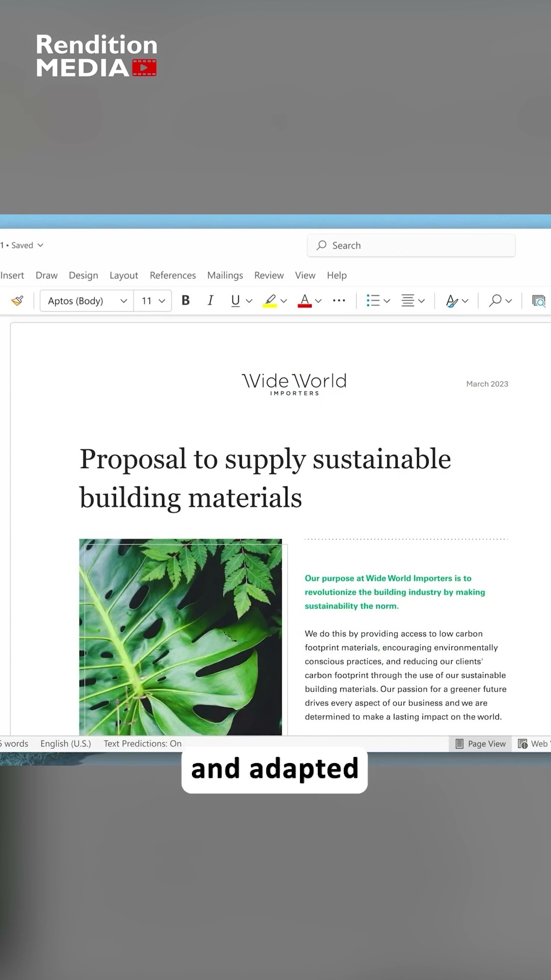Viewport: 551px width, 980px height.
Task: Open the more formatting options ellipsis
Action: click(339, 301)
